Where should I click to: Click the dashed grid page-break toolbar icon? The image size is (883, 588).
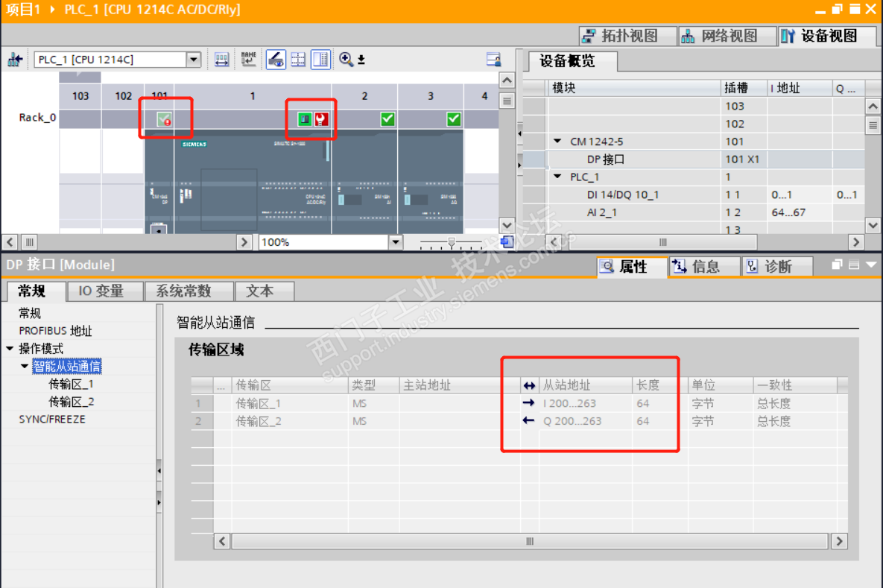point(299,59)
